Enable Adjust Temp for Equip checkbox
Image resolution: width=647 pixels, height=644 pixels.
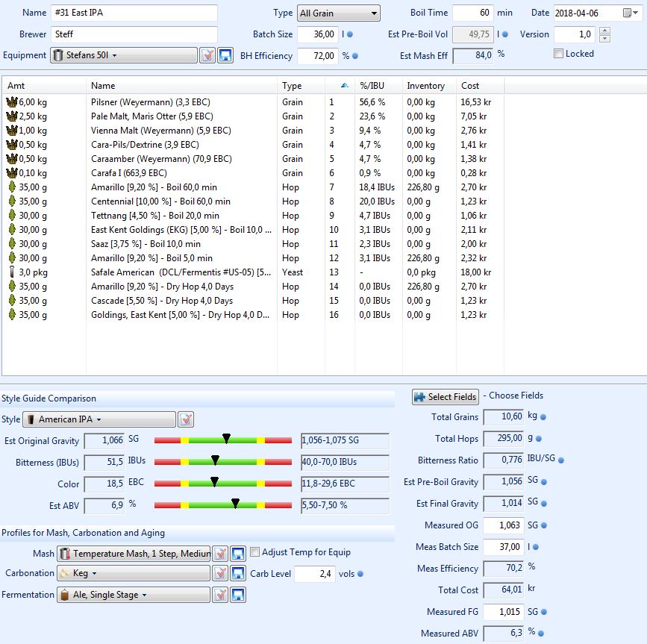point(255,551)
